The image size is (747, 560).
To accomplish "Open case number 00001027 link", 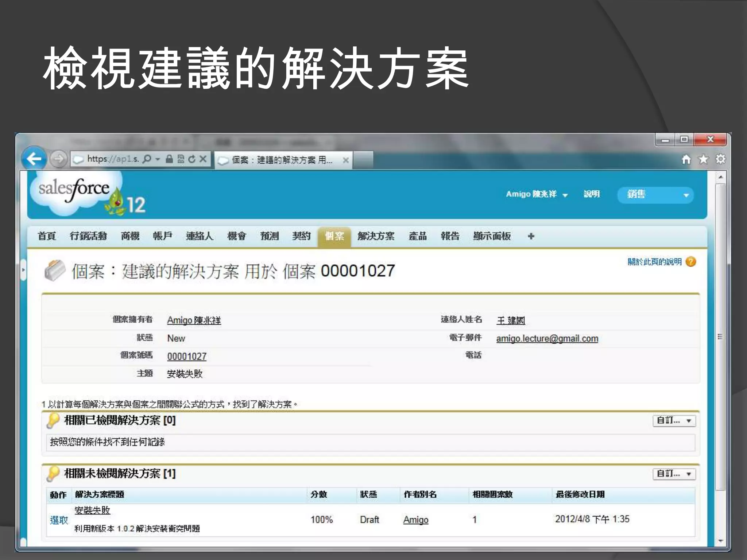I will (x=187, y=356).
